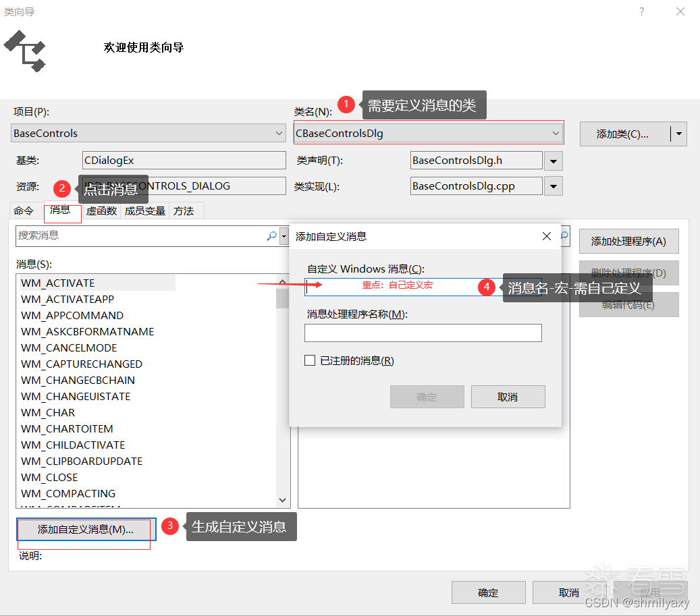700x616 pixels.
Task: Select WM_CHANGEUISTATE in message list
Action: (76, 397)
